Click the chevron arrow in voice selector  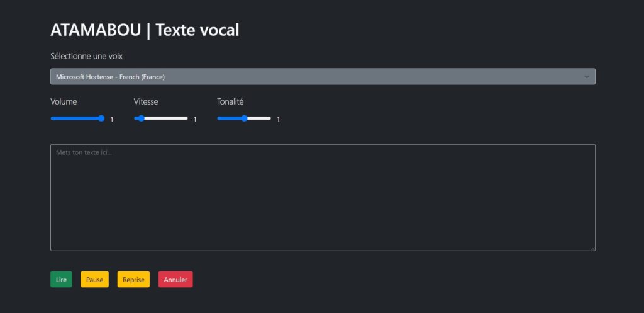tap(587, 76)
